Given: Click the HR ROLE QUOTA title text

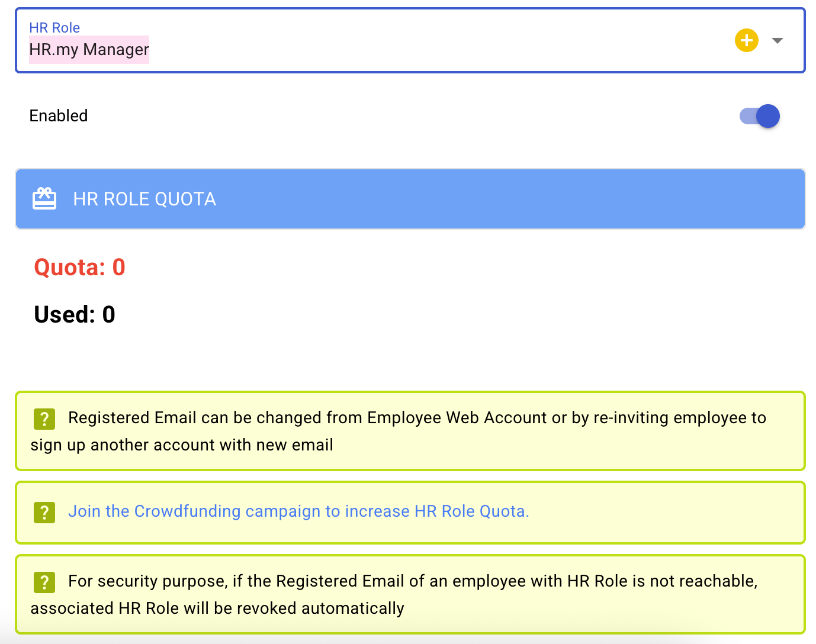Looking at the screenshot, I should point(144,199).
